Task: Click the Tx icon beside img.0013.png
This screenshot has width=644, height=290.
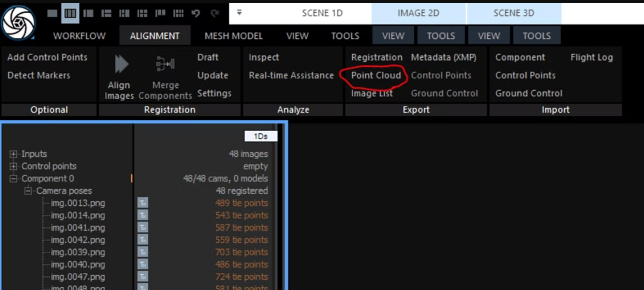Action: tap(143, 203)
